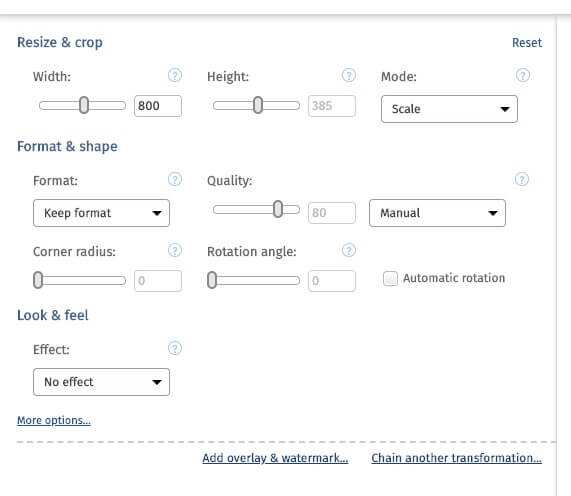Open the Height help question icon
The width and height of the screenshot is (571, 496).
point(349,75)
